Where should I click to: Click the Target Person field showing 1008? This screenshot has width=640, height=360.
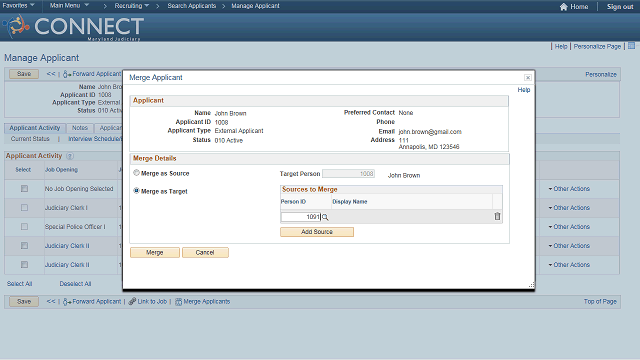[x=348, y=173]
